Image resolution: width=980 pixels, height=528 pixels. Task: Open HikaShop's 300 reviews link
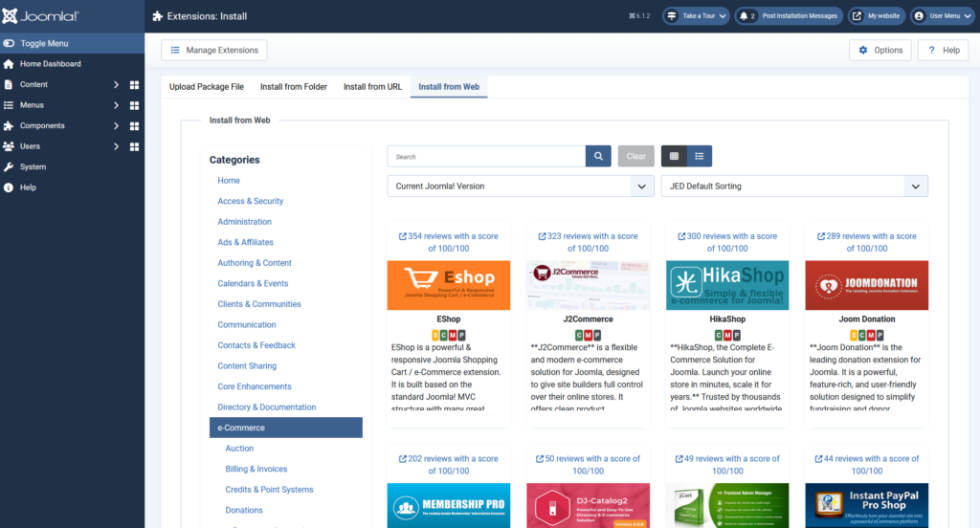pos(727,242)
